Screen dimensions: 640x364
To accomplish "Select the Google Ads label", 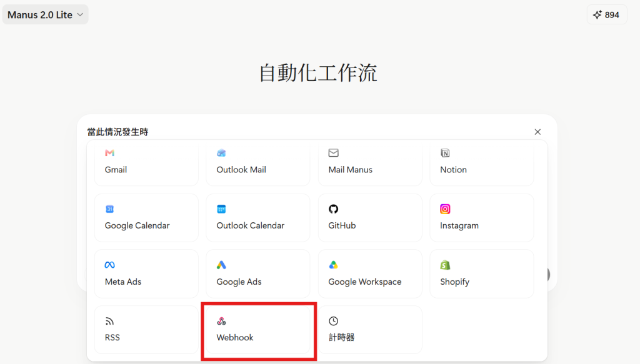I will tap(239, 282).
